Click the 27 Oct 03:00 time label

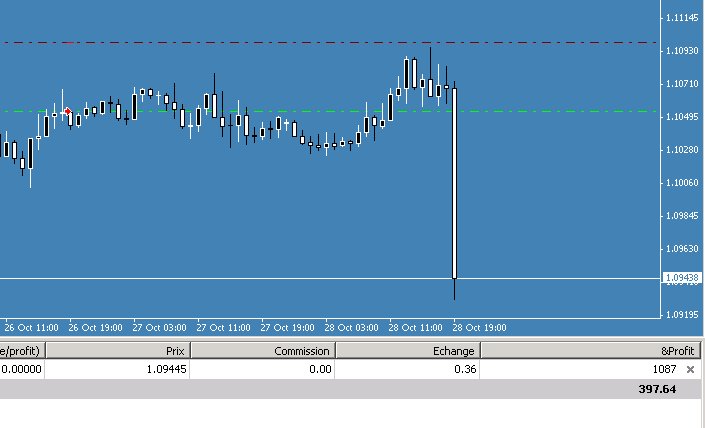159,328
